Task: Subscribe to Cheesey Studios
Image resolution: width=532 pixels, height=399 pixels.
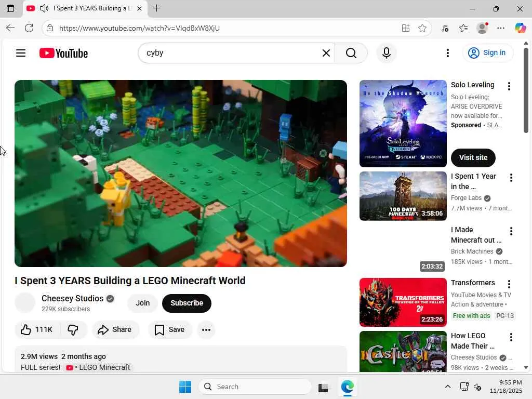Action: [187, 303]
